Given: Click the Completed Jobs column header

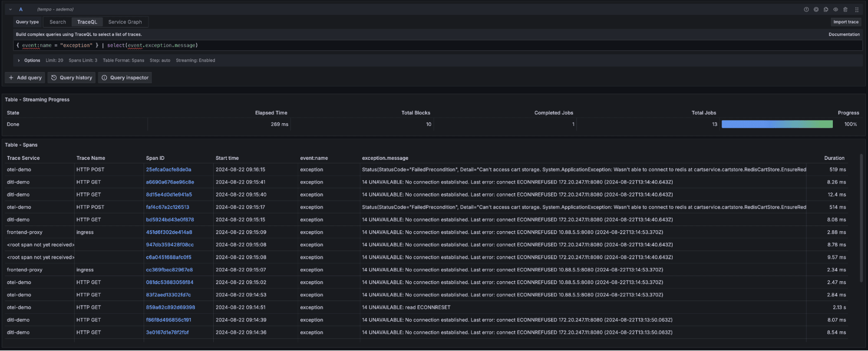Looking at the screenshot, I should click(x=554, y=113).
